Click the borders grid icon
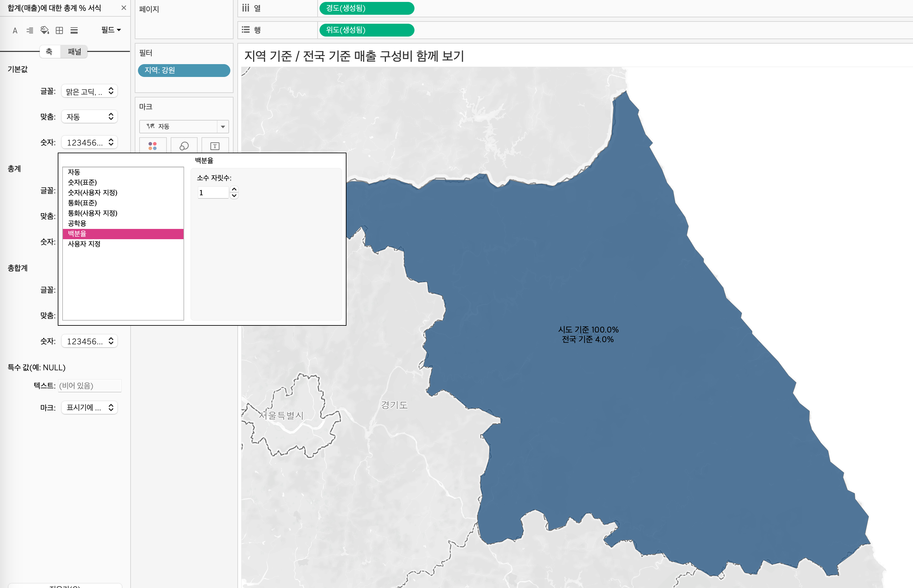 59,30
